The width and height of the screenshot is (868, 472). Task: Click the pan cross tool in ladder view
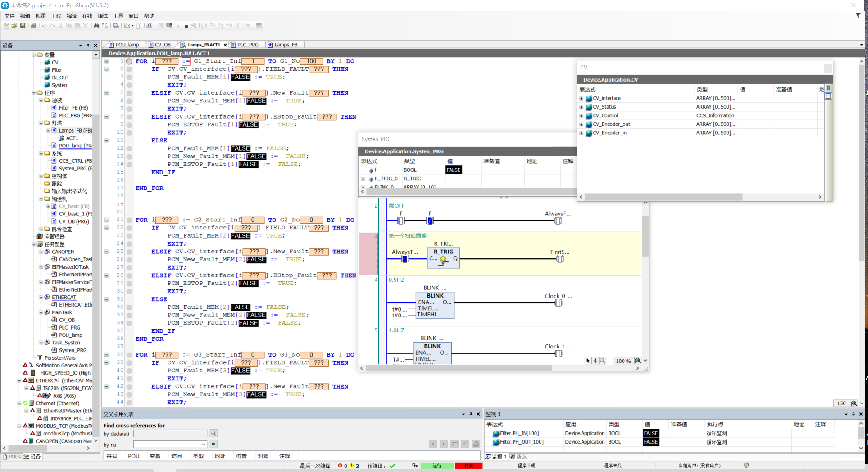coord(595,361)
